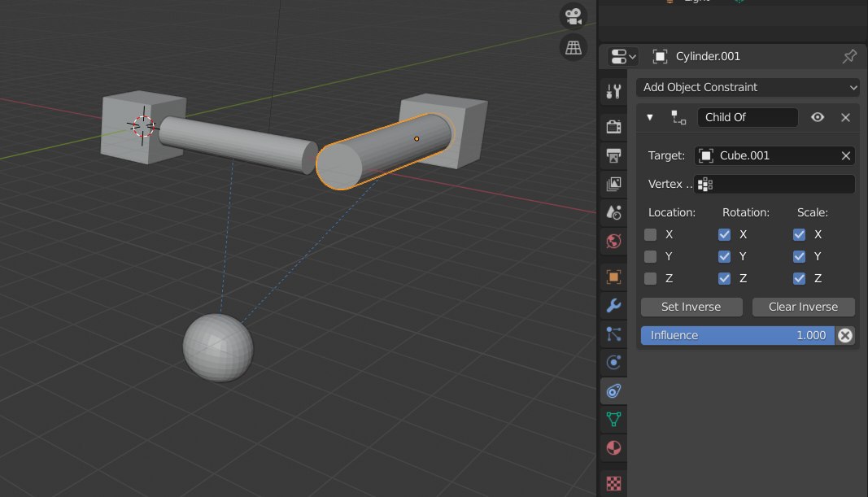The width and height of the screenshot is (868, 497).
Task: Collapse the Child Of constraint panel
Action: coord(650,117)
